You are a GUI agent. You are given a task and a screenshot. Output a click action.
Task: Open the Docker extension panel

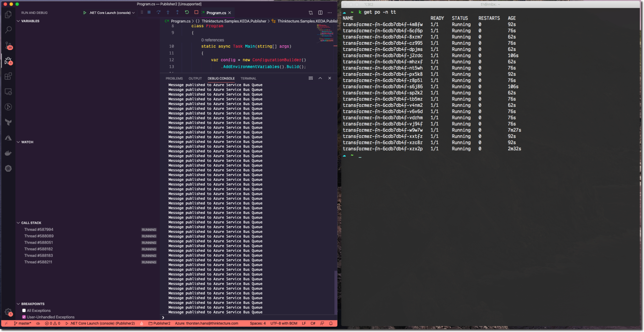tap(8, 153)
